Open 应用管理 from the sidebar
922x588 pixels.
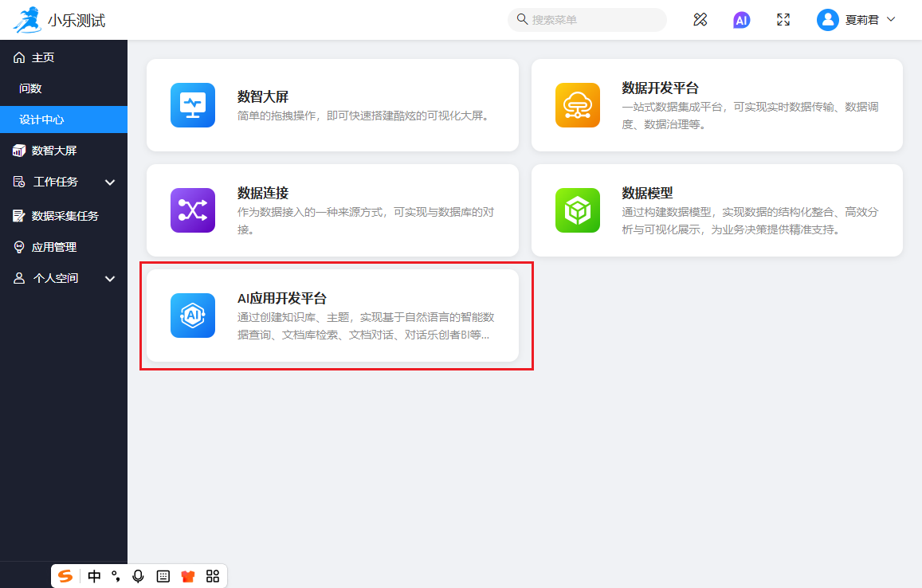pos(54,248)
